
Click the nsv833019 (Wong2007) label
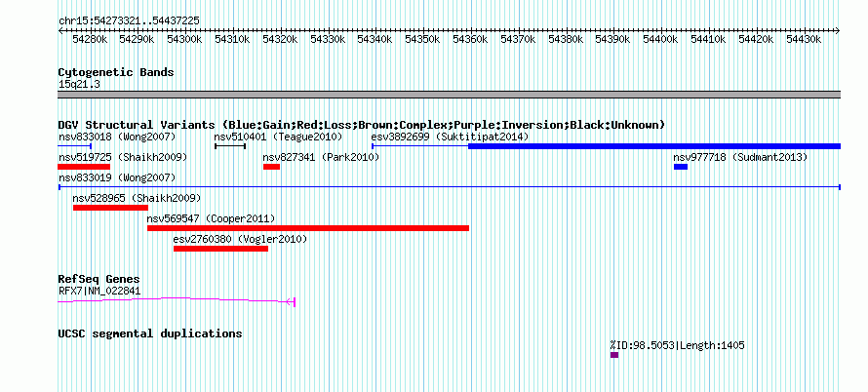117,177
